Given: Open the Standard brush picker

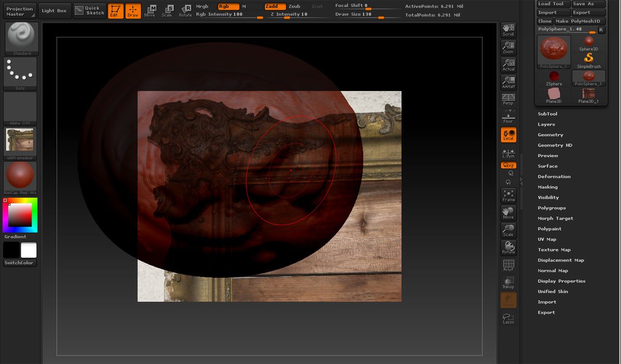Looking at the screenshot, I should pyautogui.click(x=21, y=39).
